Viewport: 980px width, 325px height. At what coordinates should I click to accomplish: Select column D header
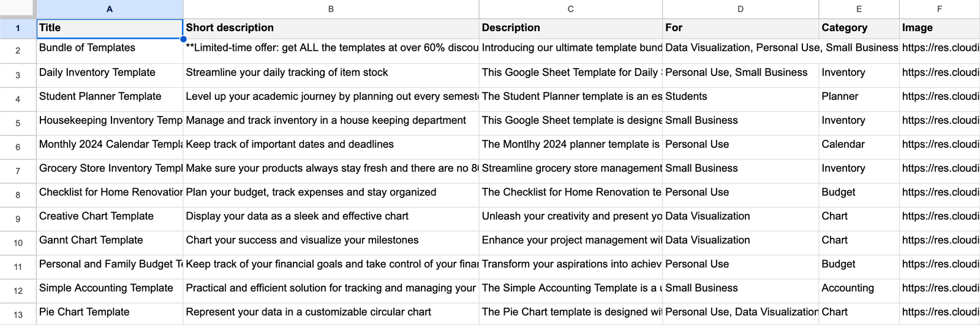[740, 9]
